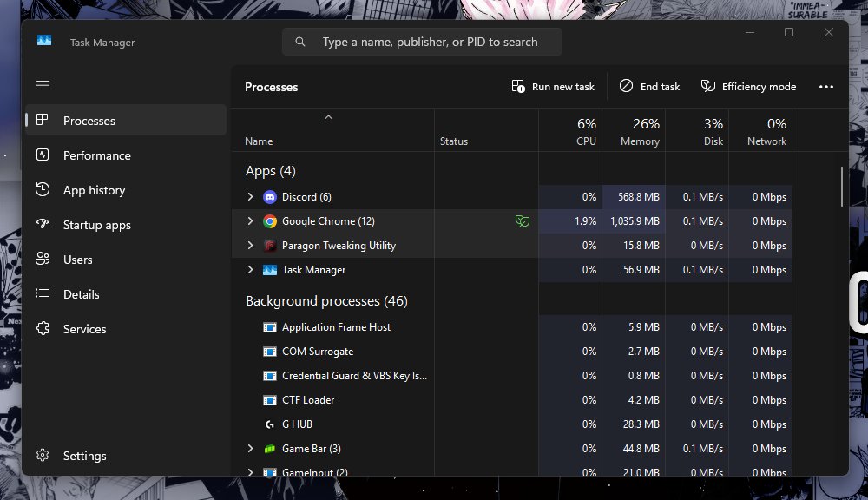Sort processes by Disk column
The width and height of the screenshot is (868, 500).
(x=697, y=131)
